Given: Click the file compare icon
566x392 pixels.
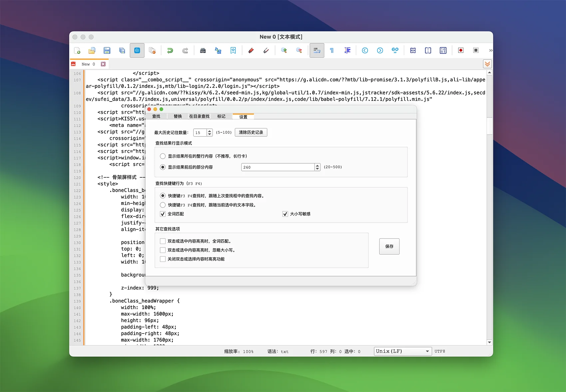Looking at the screenshot, I should pyautogui.click(x=413, y=51).
